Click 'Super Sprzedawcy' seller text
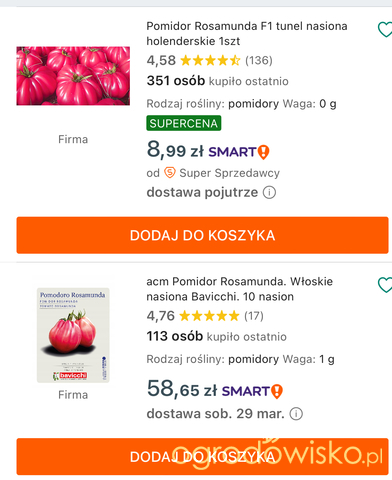Image resolution: width=392 pixels, height=480 pixels. point(229,173)
